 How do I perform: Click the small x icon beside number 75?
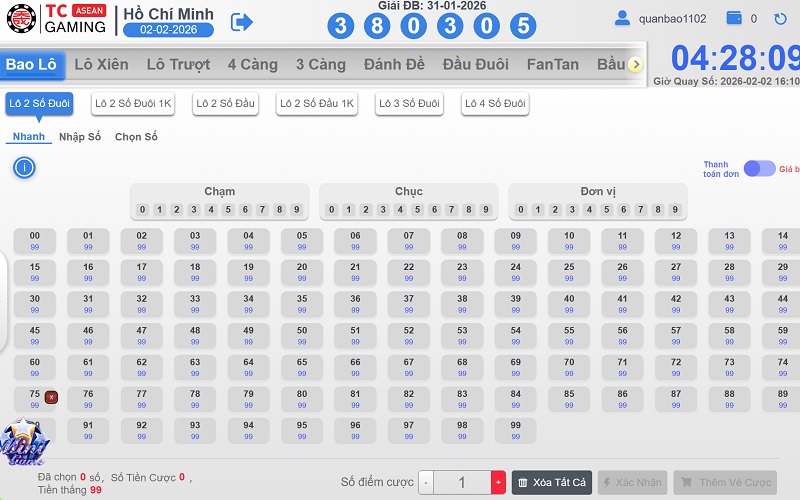click(x=52, y=397)
